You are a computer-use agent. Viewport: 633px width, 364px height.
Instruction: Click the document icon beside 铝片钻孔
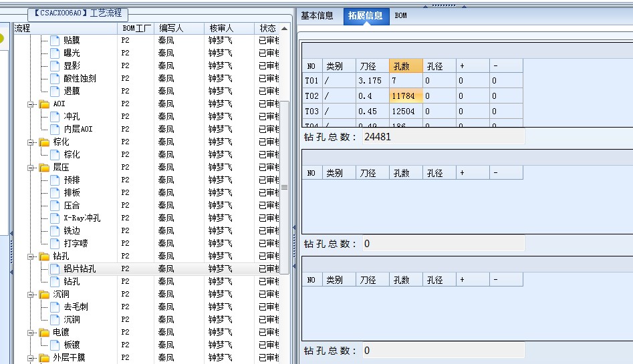(55, 269)
